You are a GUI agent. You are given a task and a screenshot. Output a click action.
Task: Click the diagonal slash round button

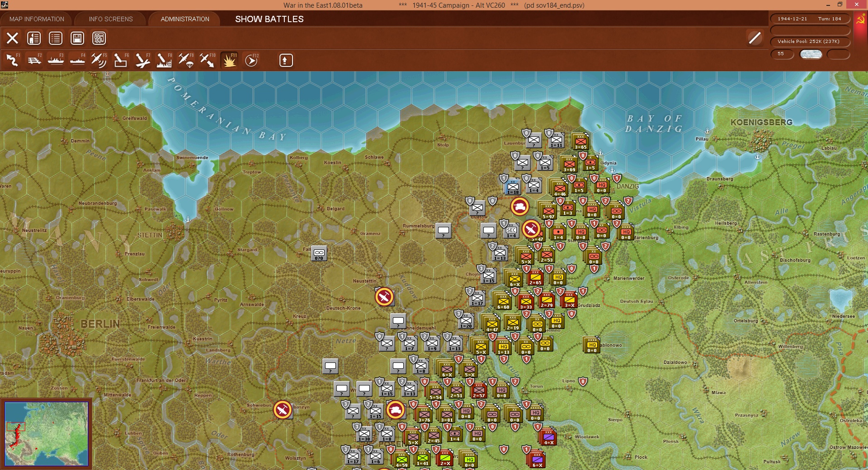tap(755, 38)
